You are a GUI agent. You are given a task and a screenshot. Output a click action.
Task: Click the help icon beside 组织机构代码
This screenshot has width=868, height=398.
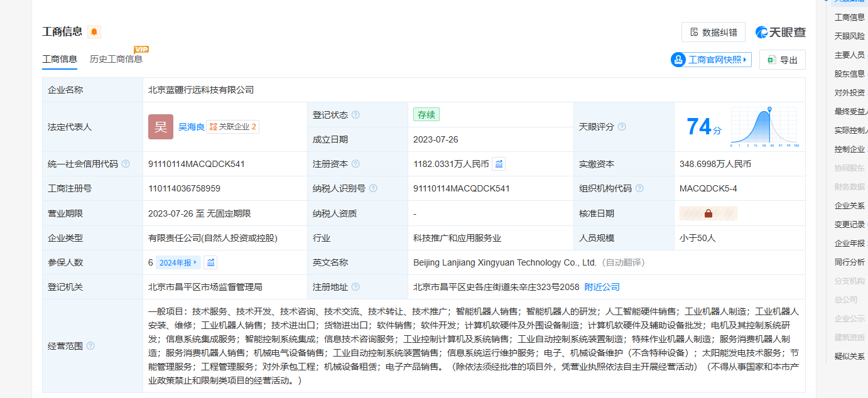[639, 188]
